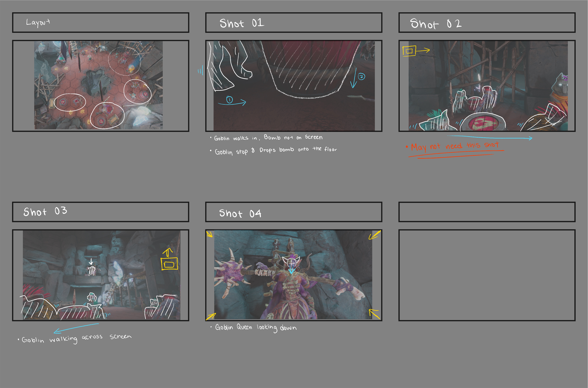The width and height of the screenshot is (588, 388).
Task: Click the "Shot 02" title label
Action: point(436,24)
